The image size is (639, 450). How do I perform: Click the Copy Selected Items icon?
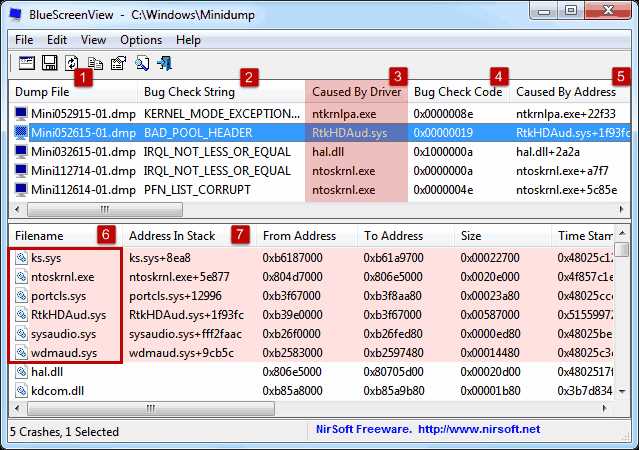pos(95,64)
